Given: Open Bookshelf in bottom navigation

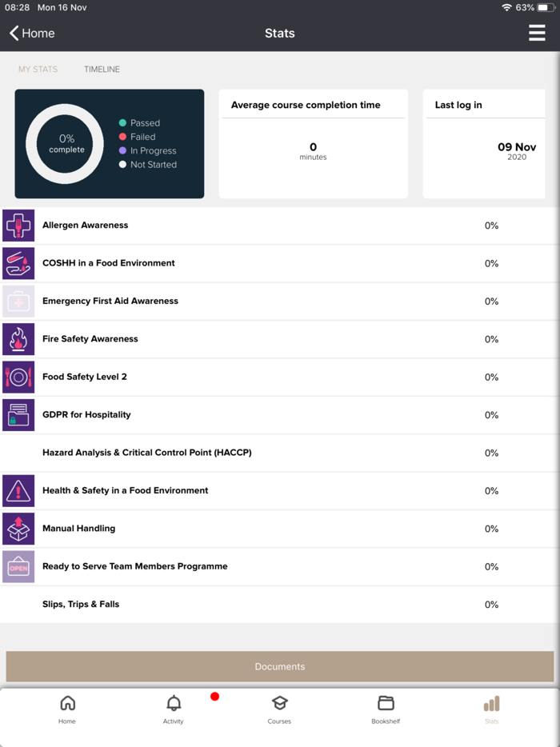Looking at the screenshot, I should coord(386,709).
